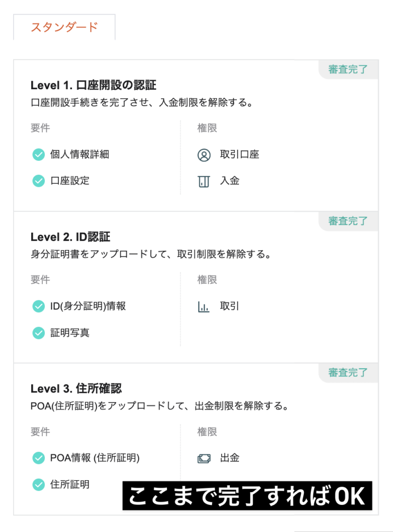393x532 pixels.
Task: Click the Level 3 審査完了 badge
Action: pos(348,373)
